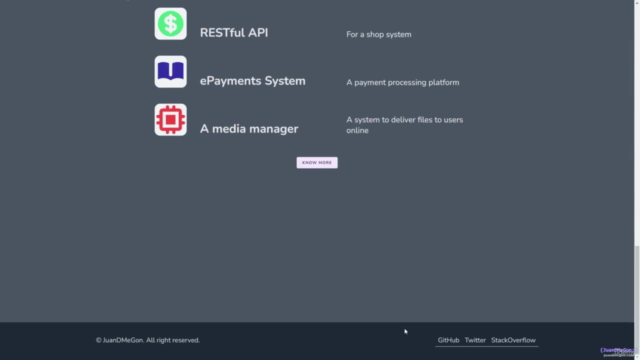The width and height of the screenshot is (640, 360).
Task: Click the JuanDMeGon copyright notice text
Action: point(148,340)
